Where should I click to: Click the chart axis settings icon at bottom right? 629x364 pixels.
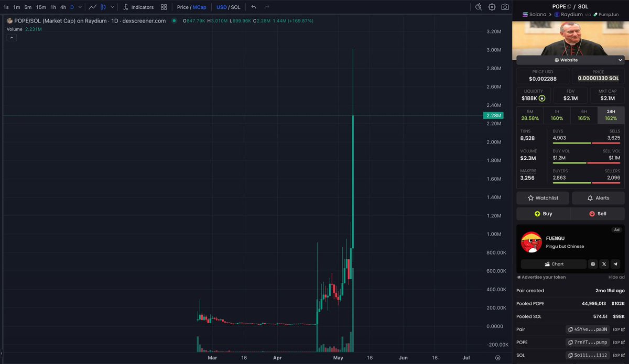(497, 358)
